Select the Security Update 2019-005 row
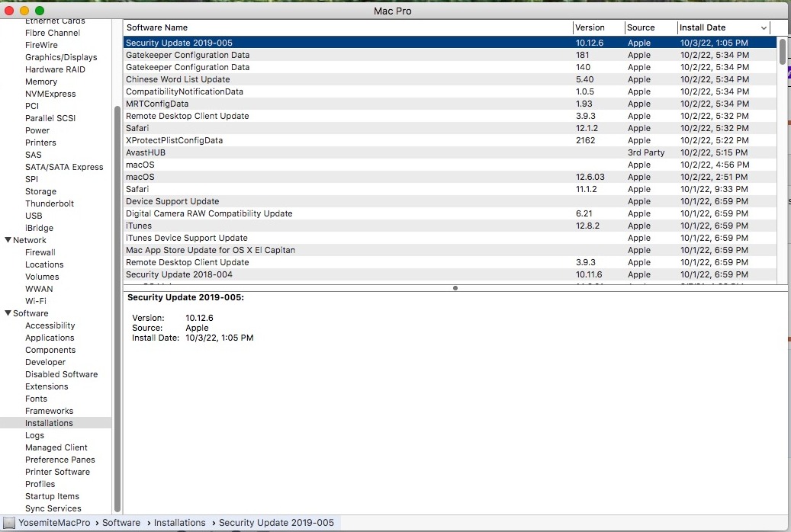The height and width of the screenshot is (532, 791). tap(450, 43)
